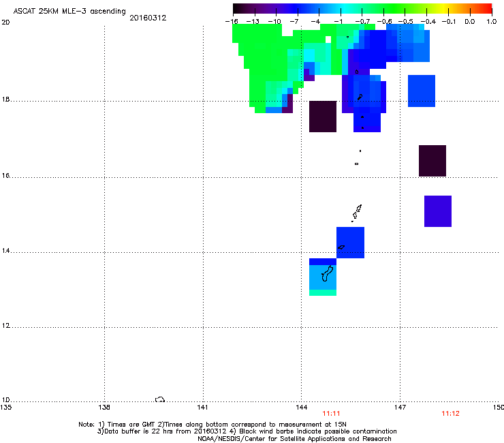Click the latitude axis label 12
The image size is (504, 443).
point(5,326)
